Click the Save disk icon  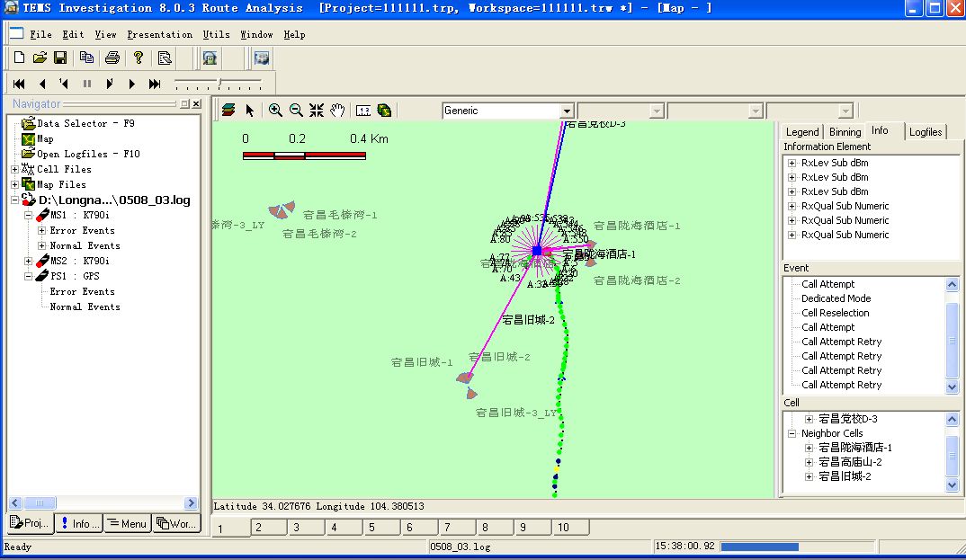tap(60, 58)
